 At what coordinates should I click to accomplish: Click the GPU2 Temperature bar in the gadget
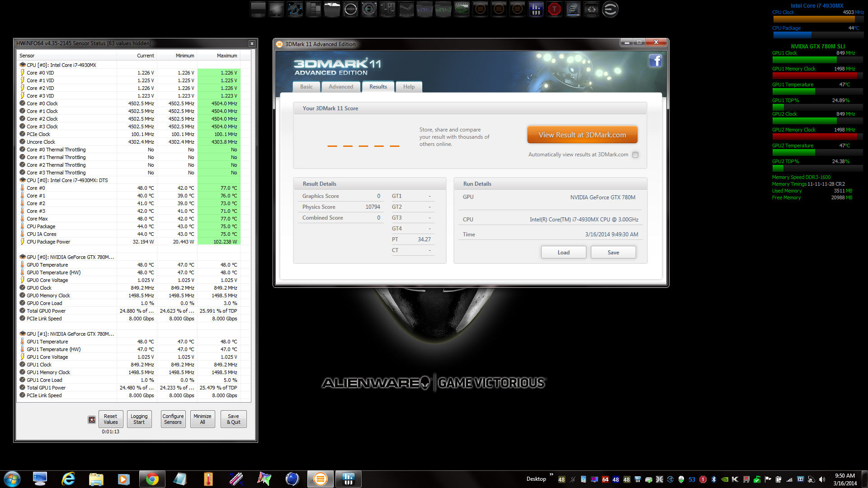coord(817,152)
